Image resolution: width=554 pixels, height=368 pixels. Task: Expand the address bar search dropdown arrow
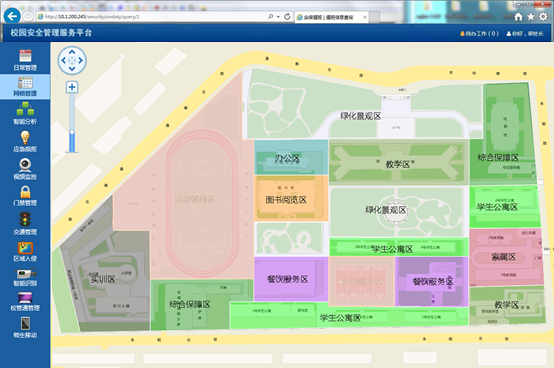[279, 17]
